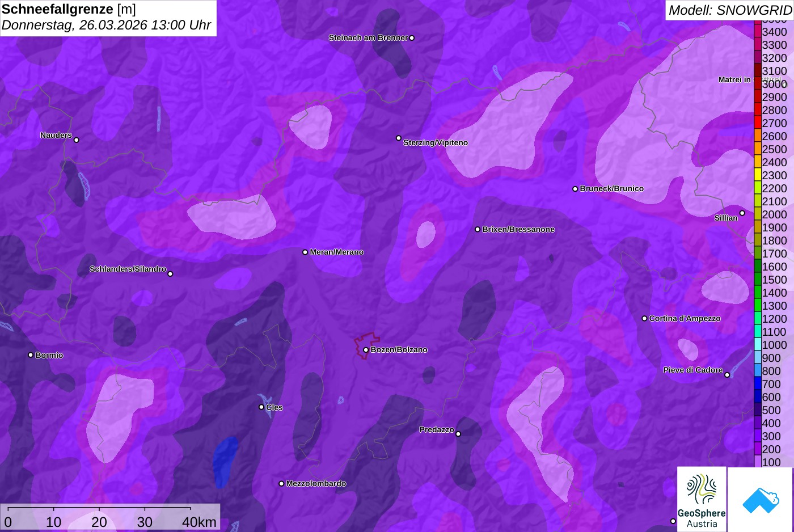Screen dimensions: 794x532
Task: Click the 100 violet legend swatch
Action: (x=757, y=462)
